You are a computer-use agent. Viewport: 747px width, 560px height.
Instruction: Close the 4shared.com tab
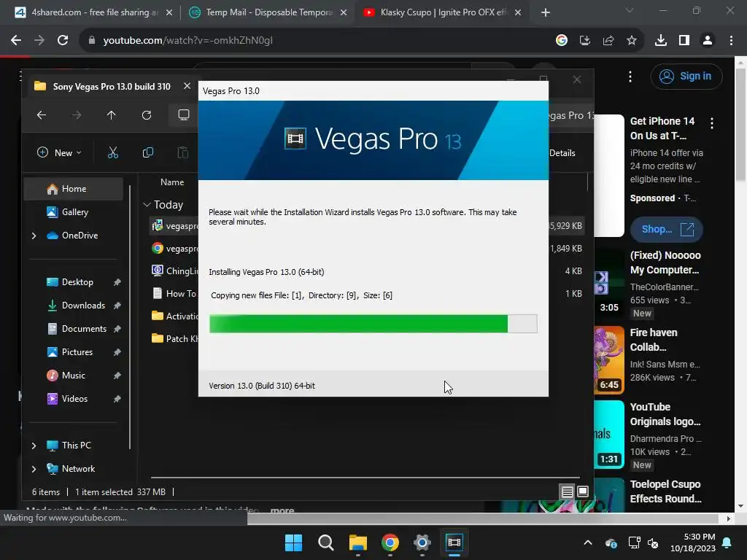[x=169, y=12]
